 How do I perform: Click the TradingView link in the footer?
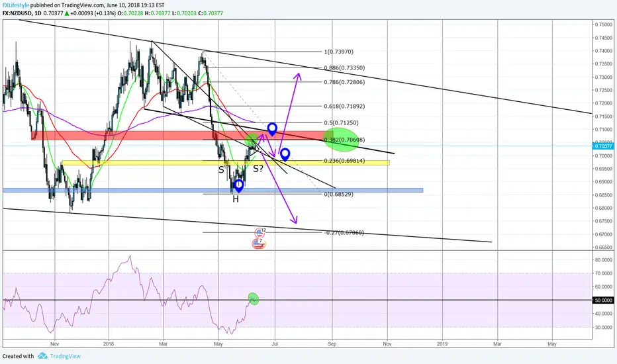[x=66, y=356]
